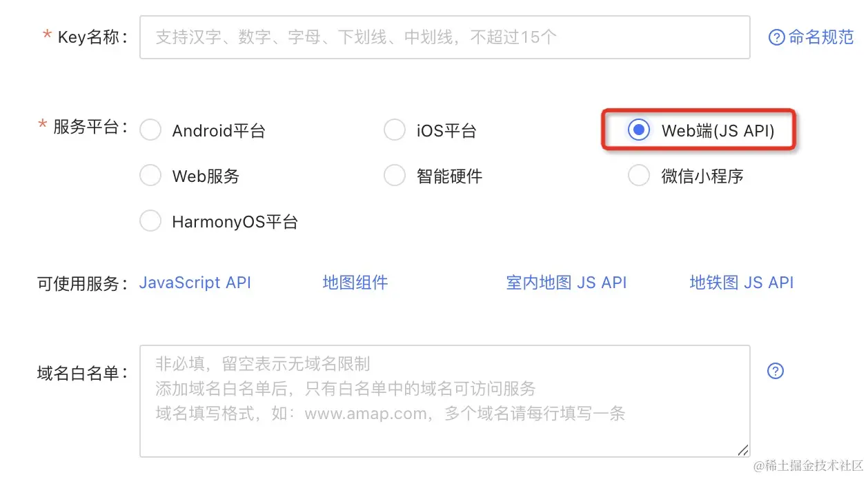Open the 地图组件 service link

click(355, 283)
